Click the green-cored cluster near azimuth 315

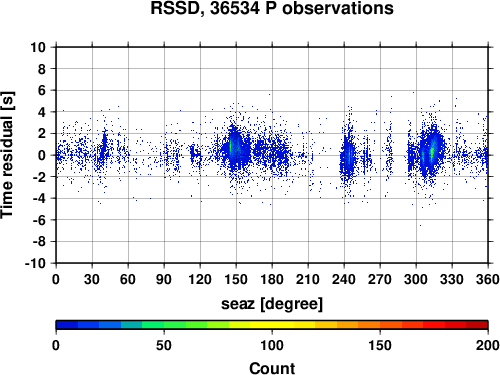pos(432,152)
